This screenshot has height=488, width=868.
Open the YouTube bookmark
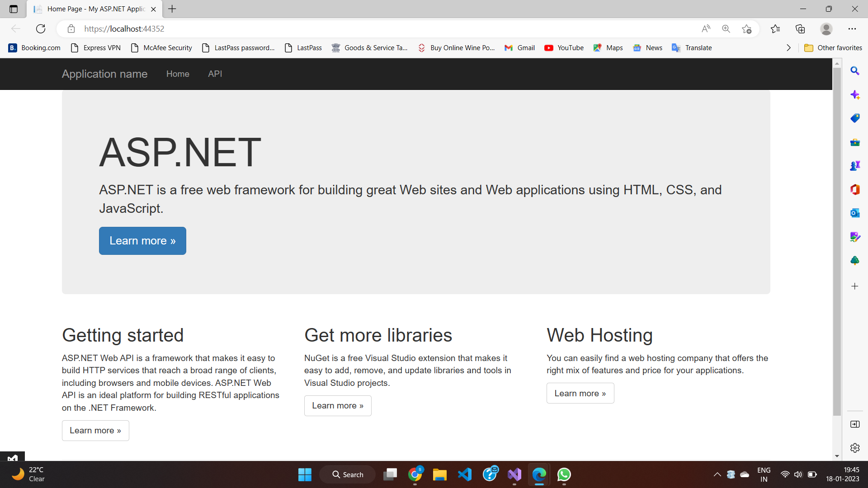(564, 47)
